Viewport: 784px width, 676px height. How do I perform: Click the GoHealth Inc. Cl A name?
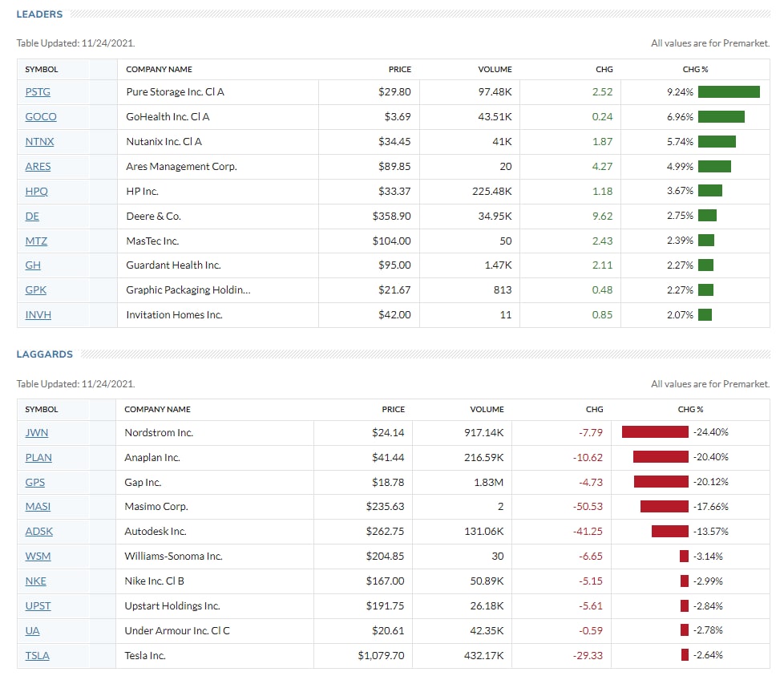pyautogui.click(x=168, y=117)
